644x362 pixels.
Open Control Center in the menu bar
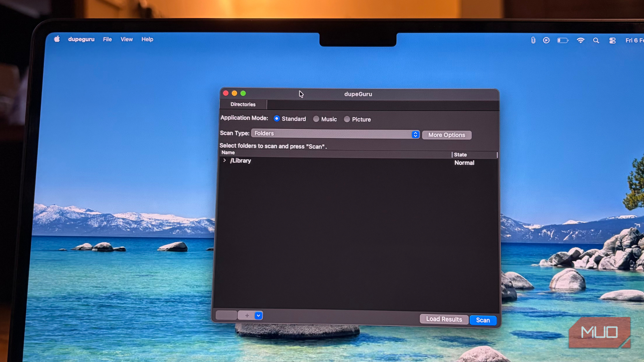point(612,40)
